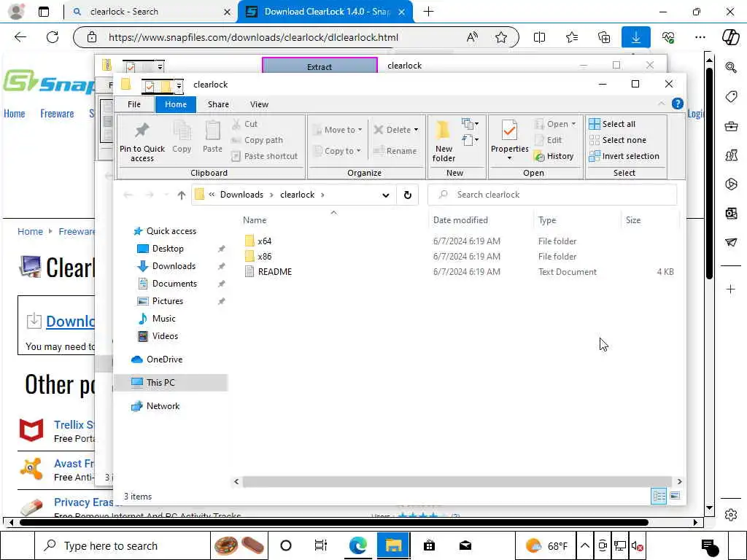Click Read aloud icon in address bar
This screenshot has width=747, height=560.
[x=472, y=37]
